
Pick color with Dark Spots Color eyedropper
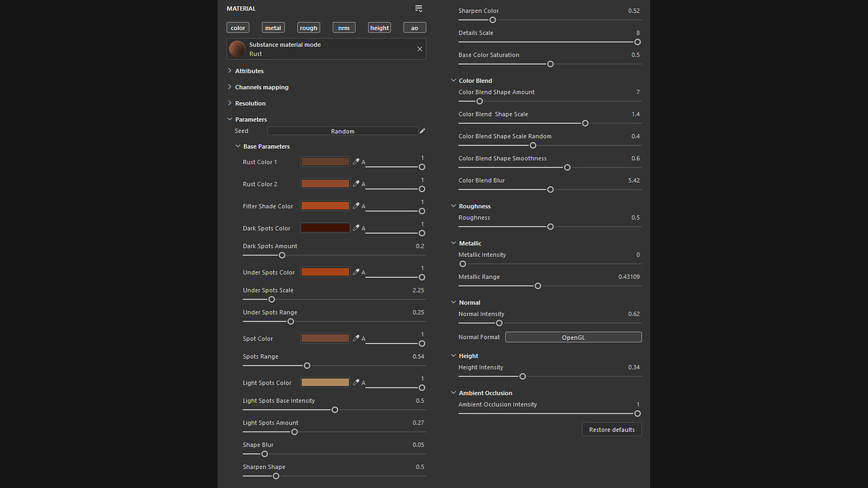pos(356,228)
